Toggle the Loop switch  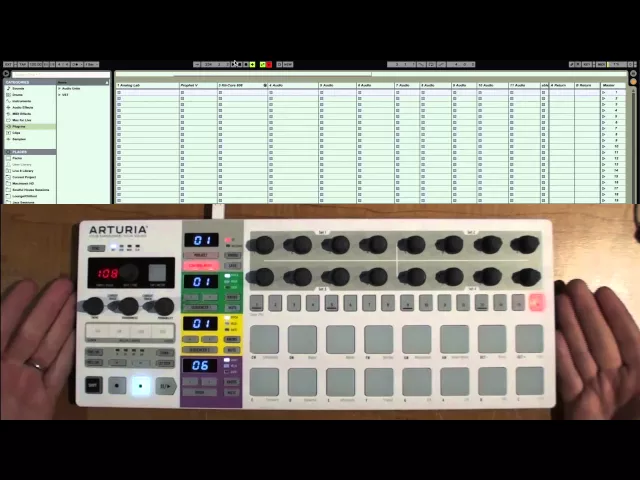point(431,64)
